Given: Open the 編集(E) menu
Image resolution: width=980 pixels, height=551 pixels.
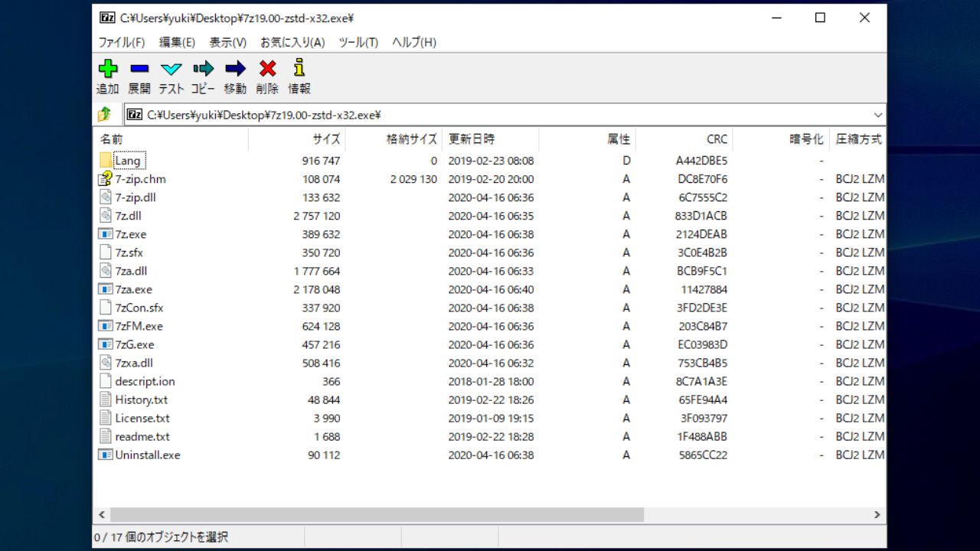Looking at the screenshot, I should coord(177,42).
